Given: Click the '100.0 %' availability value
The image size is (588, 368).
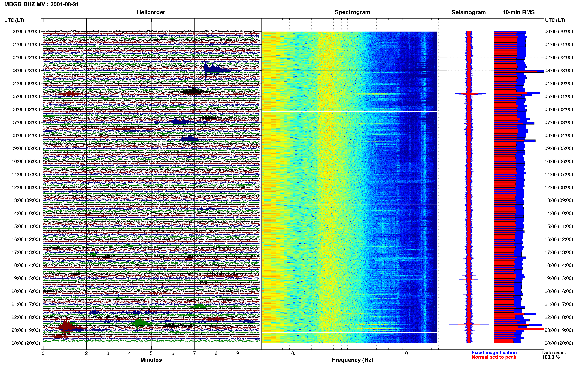Looking at the screenshot, I should pos(551,357).
